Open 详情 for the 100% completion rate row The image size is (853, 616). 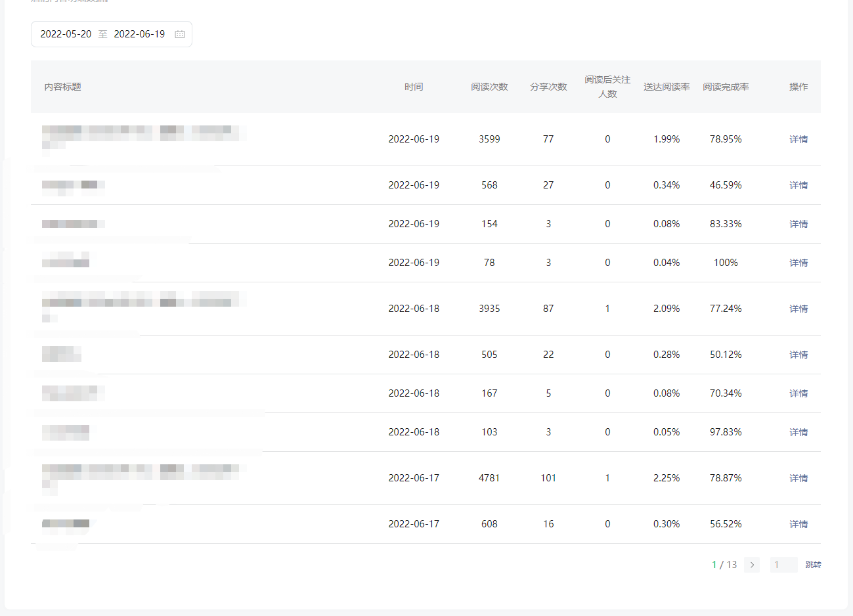click(x=798, y=263)
